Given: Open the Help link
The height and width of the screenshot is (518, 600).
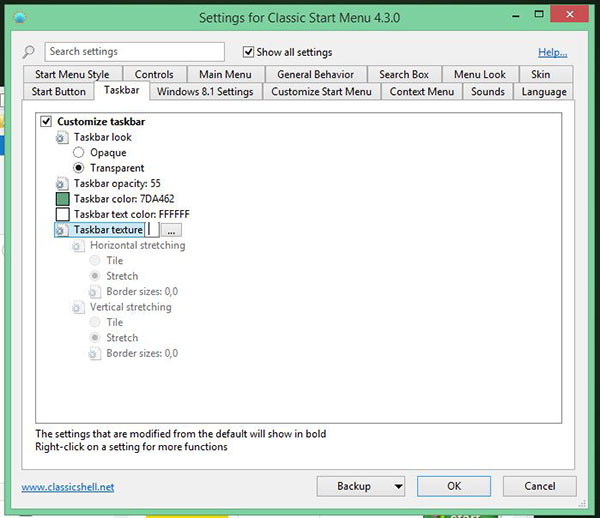Looking at the screenshot, I should click(x=553, y=52).
